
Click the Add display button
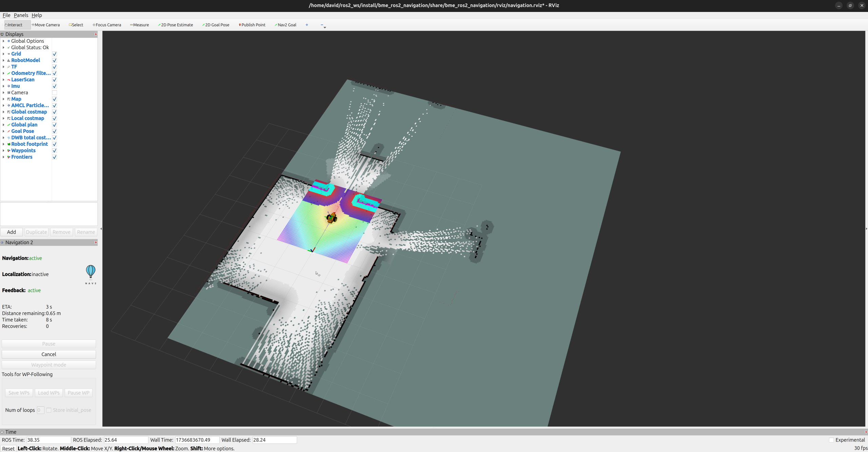tap(12, 232)
